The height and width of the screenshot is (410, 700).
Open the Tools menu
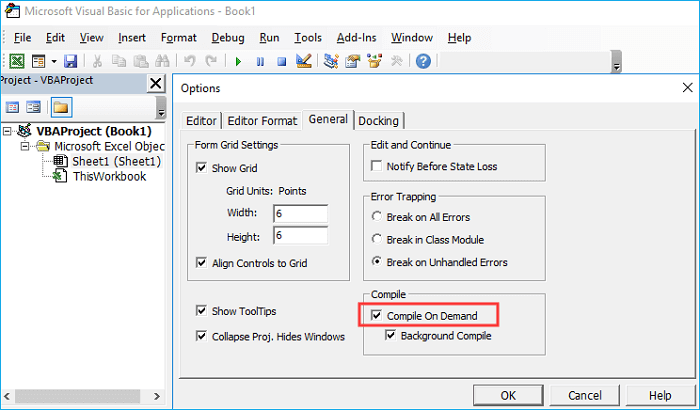[x=308, y=38]
